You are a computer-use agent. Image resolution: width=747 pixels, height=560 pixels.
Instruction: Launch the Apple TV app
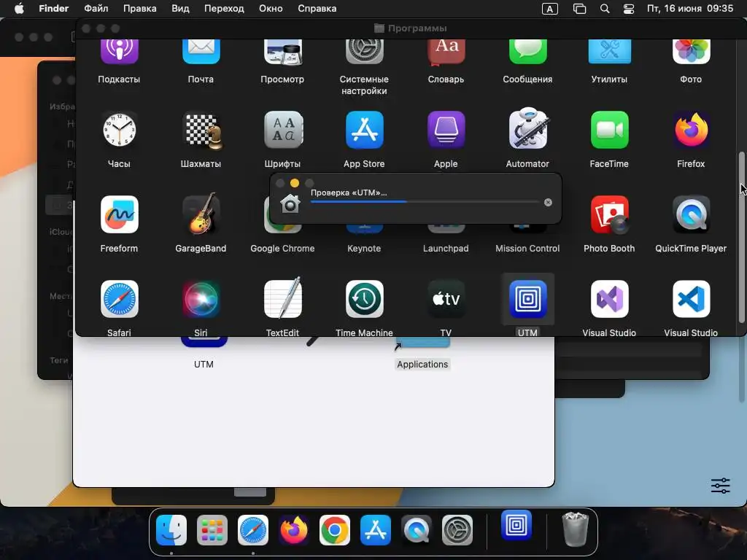446,299
